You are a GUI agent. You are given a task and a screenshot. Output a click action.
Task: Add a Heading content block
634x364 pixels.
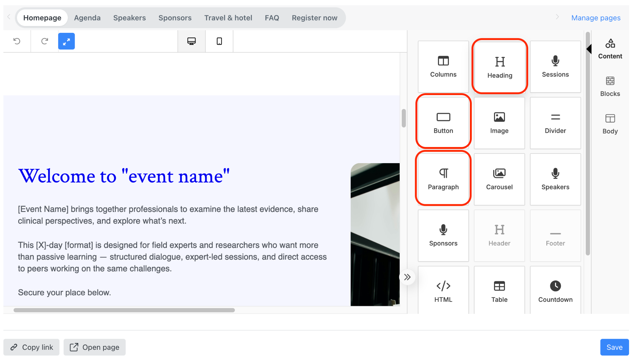pos(500,67)
